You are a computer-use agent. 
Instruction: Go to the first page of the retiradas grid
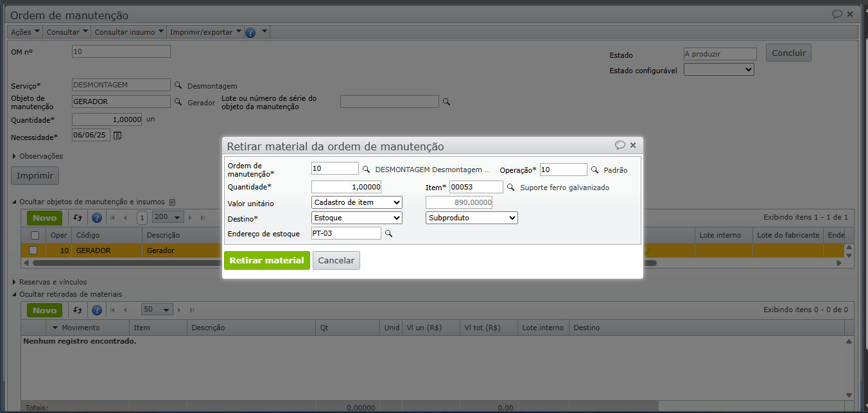pyautogui.click(x=113, y=310)
